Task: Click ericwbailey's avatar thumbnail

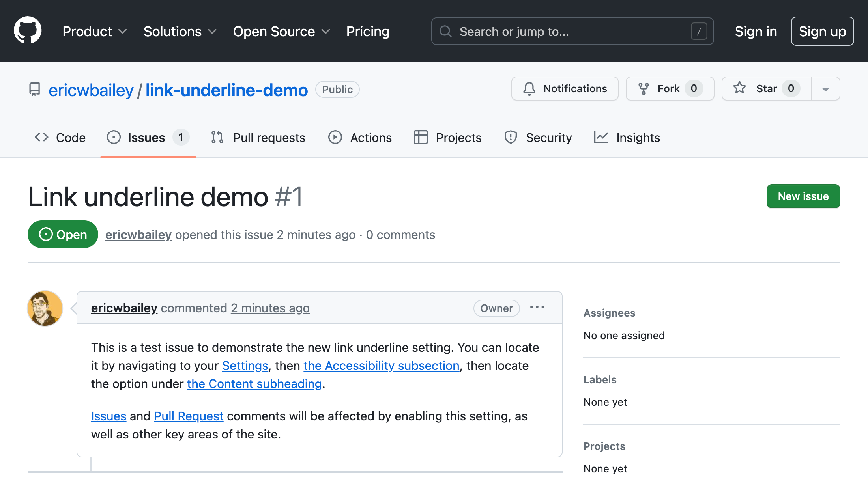Action: pyautogui.click(x=45, y=308)
